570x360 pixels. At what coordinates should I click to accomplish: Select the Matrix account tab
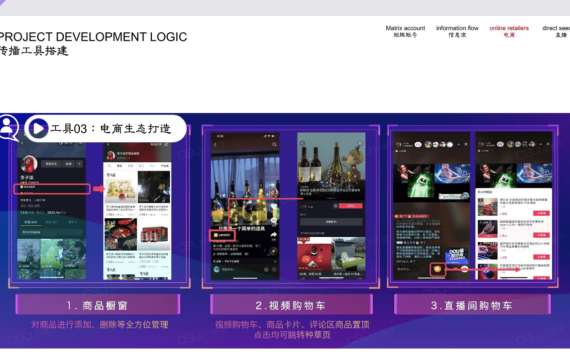(405, 31)
